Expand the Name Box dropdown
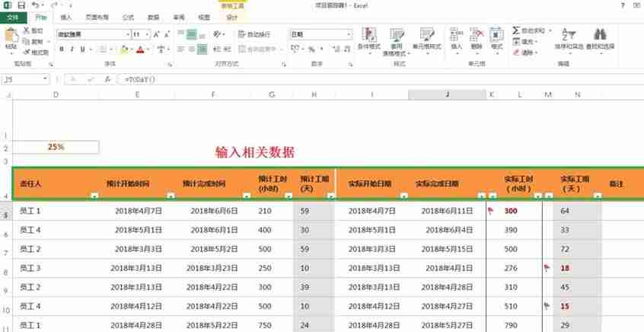644x332 pixels. coord(45,79)
